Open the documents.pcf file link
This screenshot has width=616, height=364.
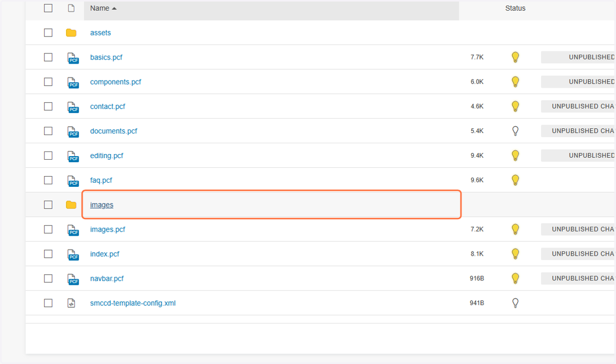click(x=113, y=131)
